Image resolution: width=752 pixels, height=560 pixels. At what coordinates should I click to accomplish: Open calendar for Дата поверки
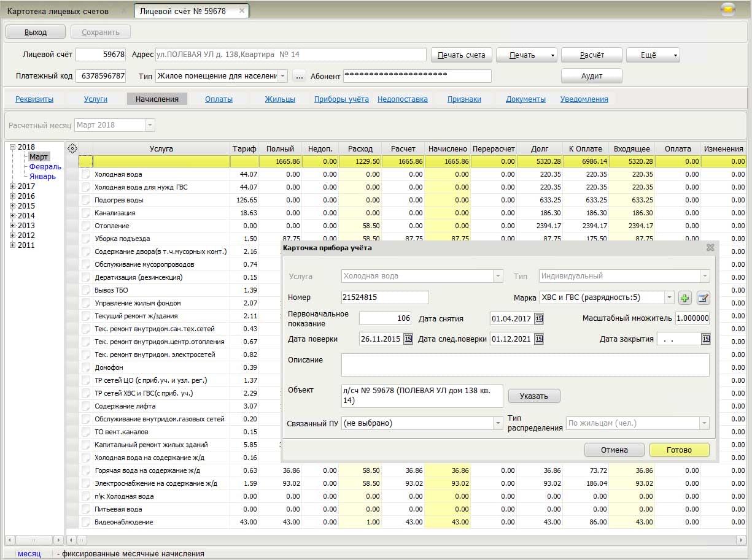tap(408, 339)
